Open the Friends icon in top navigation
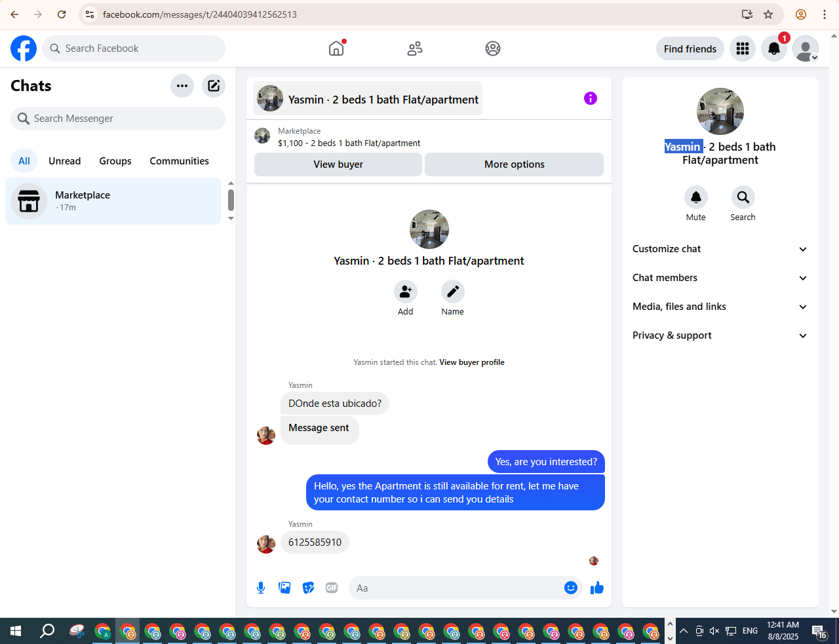The width and height of the screenshot is (839, 644). [x=415, y=48]
